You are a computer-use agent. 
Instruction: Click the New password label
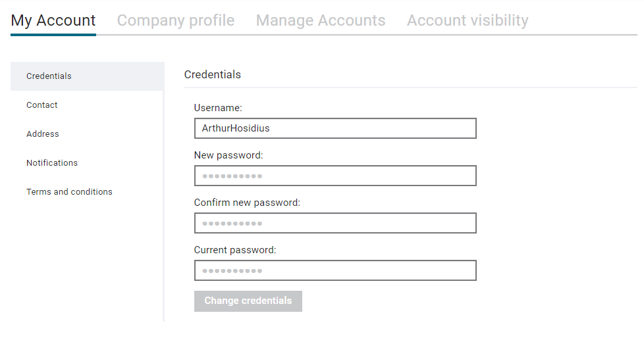[x=228, y=155]
